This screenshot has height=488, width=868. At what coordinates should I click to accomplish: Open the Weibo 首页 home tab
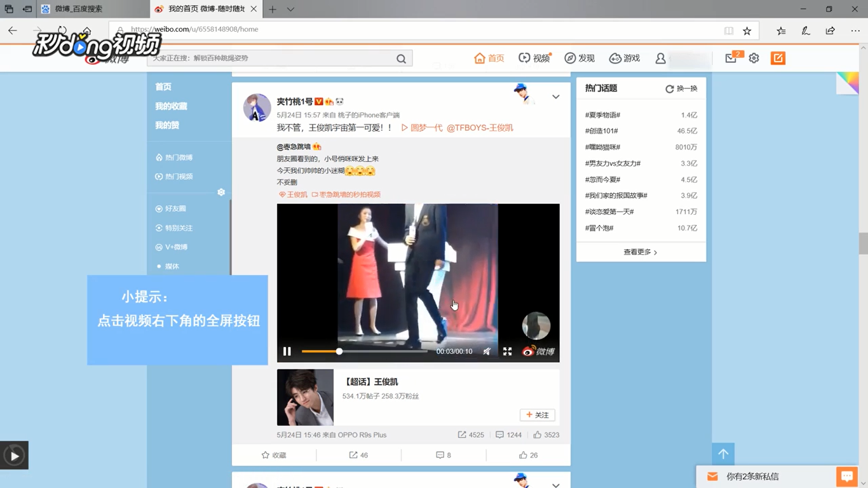[x=489, y=58]
